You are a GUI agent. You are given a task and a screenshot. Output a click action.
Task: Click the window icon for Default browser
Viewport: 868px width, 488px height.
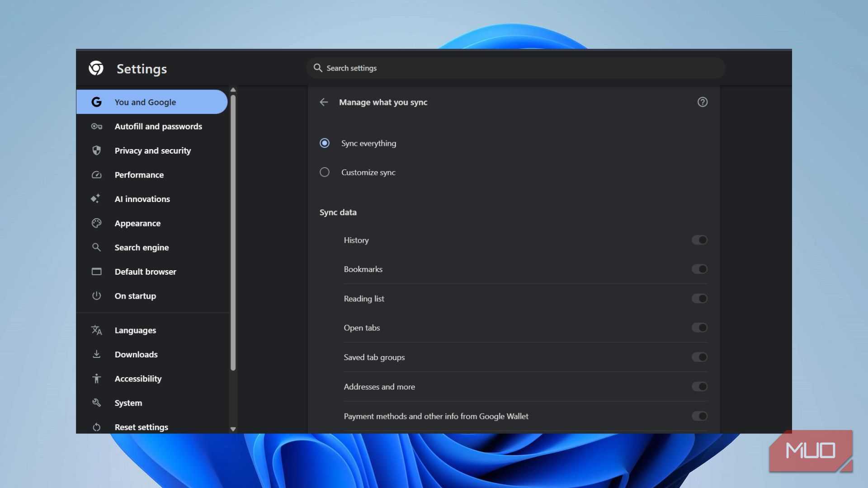coord(96,272)
